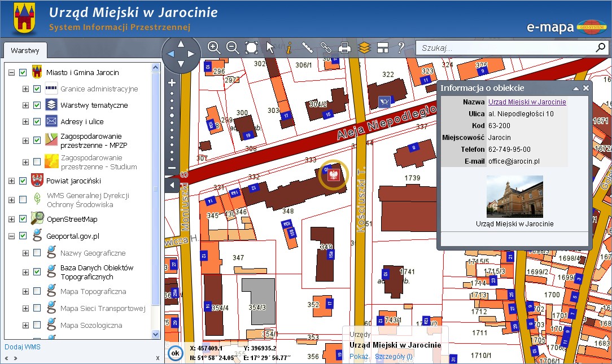Click office@jarocin.pl email value
The width and height of the screenshot is (612, 364).
[x=514, y=161]
